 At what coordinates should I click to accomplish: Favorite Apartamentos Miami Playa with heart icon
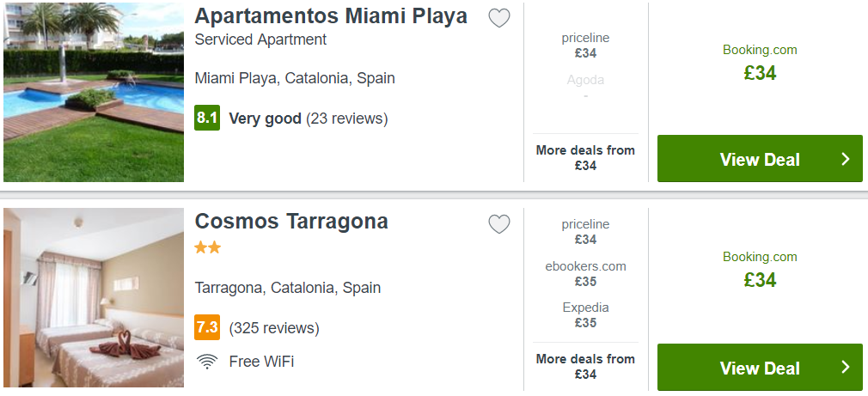tap(498, 18)
